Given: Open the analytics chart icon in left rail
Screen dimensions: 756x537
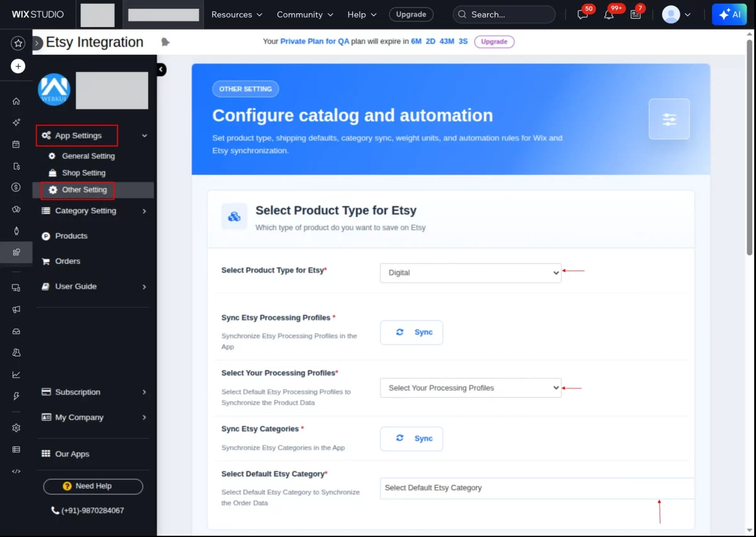Looking at the screenshot, I should pyautogui.click(x=16, y=375).
